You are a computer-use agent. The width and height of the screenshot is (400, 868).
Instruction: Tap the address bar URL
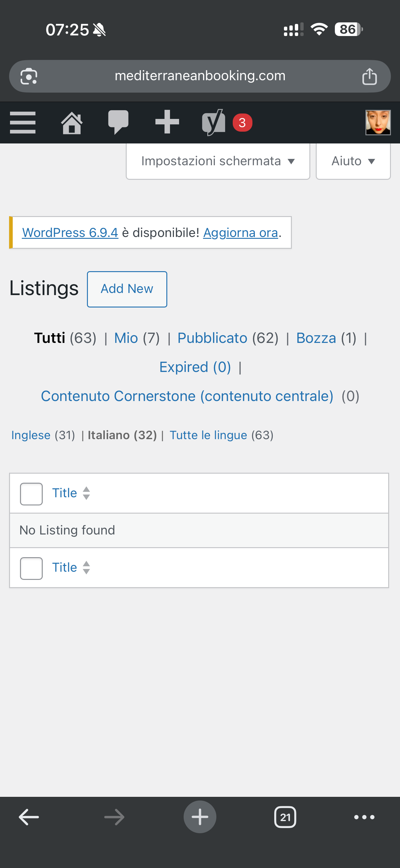pos(200,76)
